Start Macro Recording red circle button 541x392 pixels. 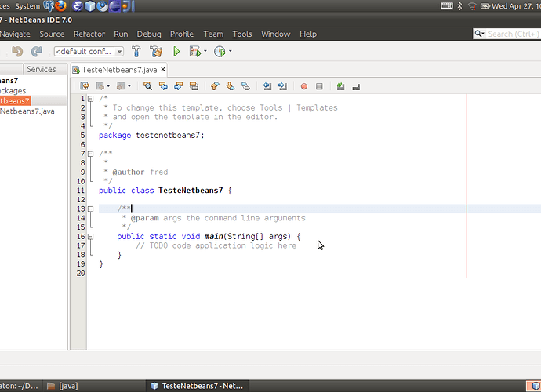[304, 86]
